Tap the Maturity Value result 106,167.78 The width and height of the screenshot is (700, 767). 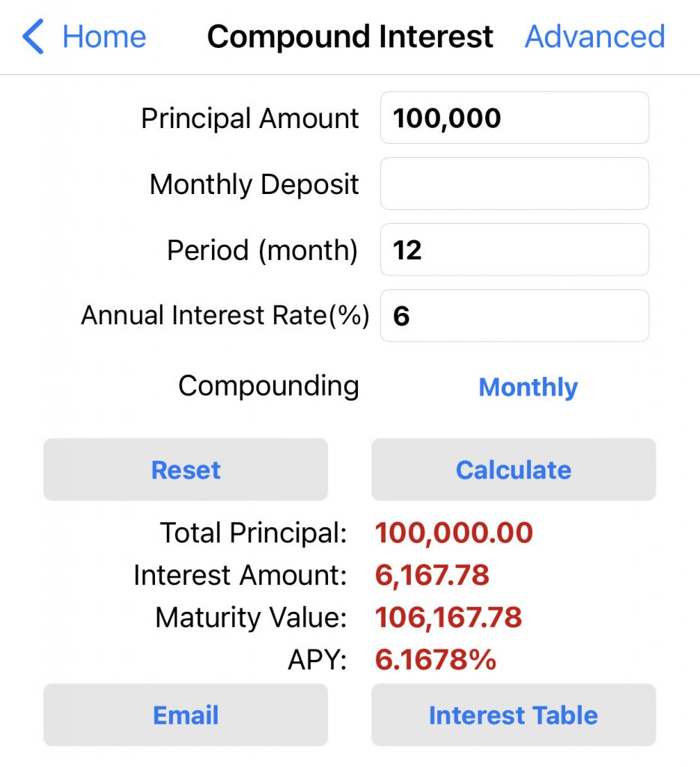(448, 618)
